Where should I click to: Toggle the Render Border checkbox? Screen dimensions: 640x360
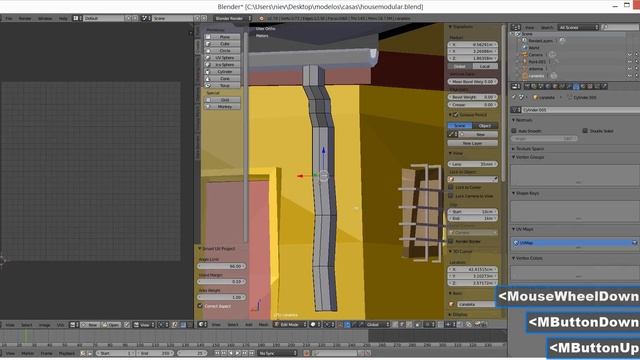click(451, 241)
